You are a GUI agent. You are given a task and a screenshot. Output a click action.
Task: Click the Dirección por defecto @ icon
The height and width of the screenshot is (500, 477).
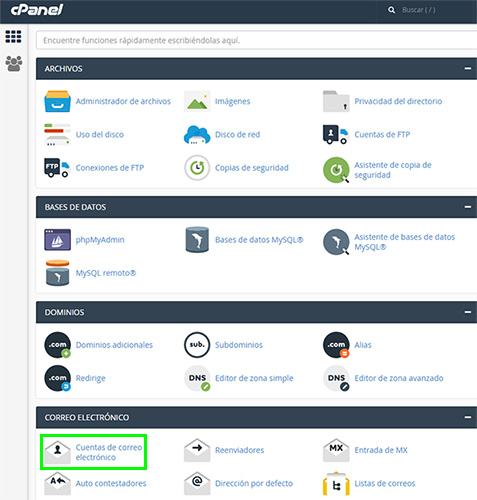pos(197,483)
